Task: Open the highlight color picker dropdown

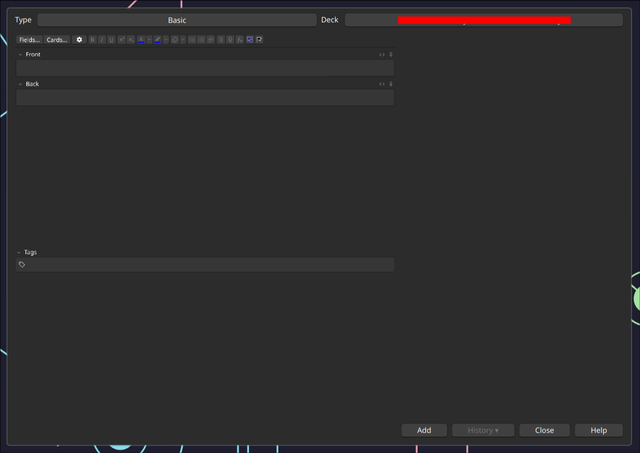Action: click(166, 40)
